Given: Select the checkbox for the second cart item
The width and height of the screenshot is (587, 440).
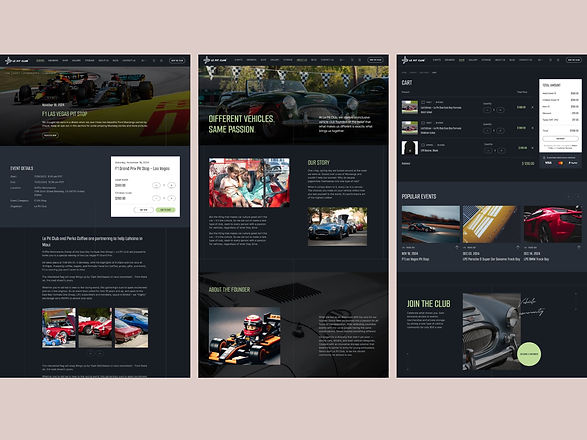Looking at the screenshot, I should (x=423, y=122).
